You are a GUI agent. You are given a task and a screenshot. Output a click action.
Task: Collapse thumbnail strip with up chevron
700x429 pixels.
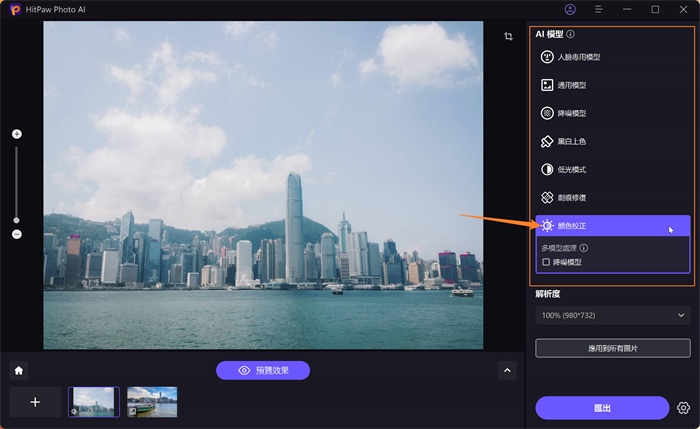pyautogui.click(x=507, y=371)
